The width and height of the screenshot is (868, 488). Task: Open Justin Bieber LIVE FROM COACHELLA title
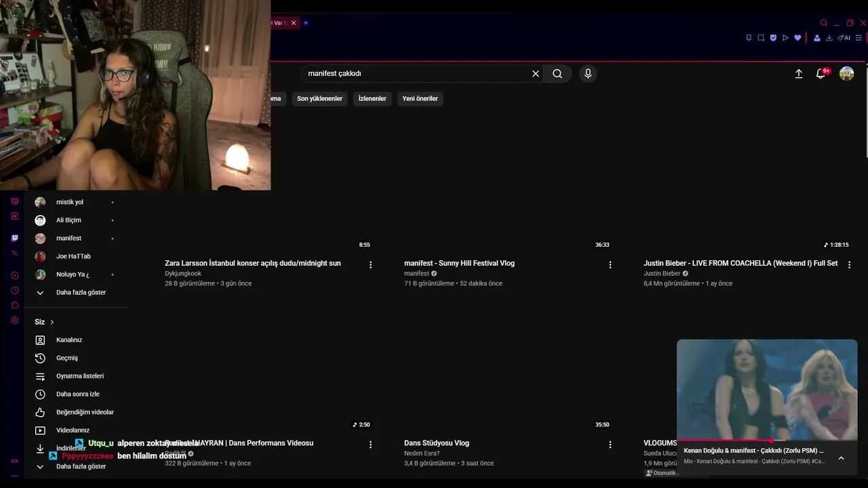pos(741,263)
